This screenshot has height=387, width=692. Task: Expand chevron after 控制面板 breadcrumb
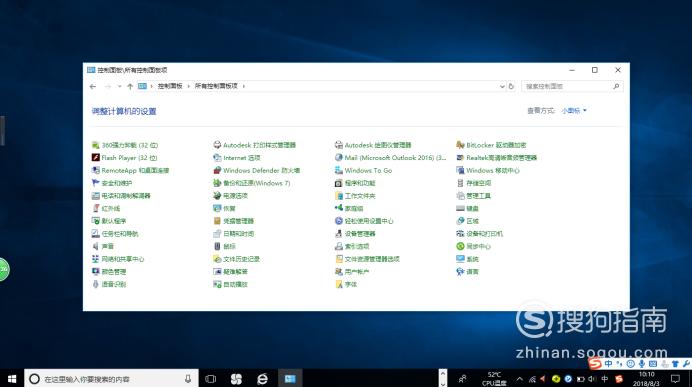pos(188,86)
